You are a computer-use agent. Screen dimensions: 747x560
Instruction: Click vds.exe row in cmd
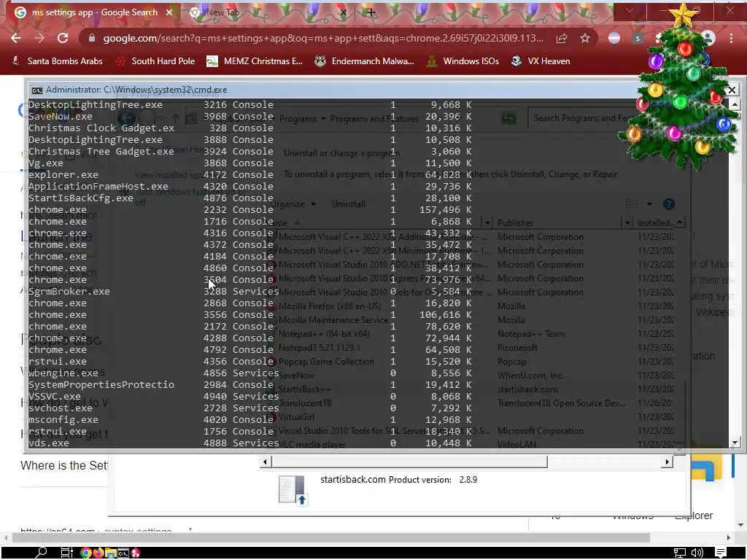coord(250,443)
